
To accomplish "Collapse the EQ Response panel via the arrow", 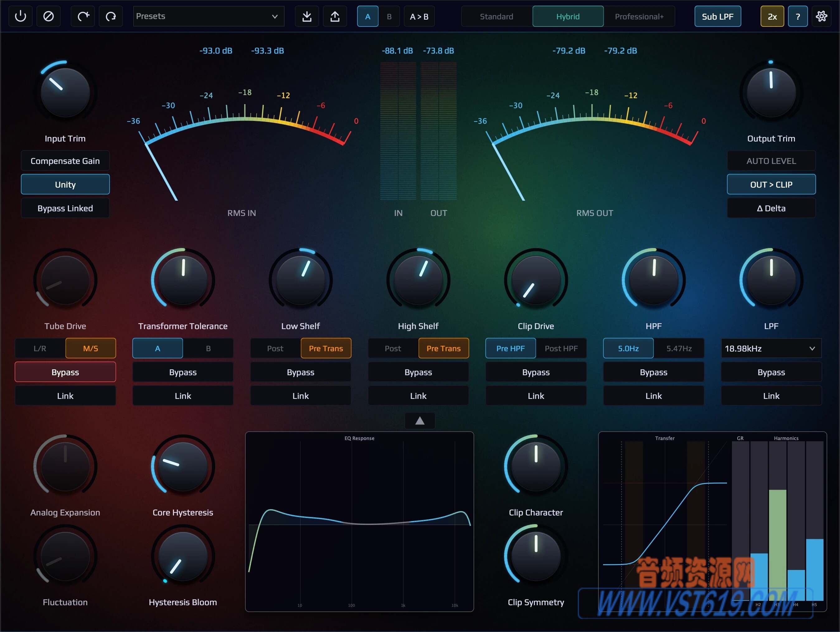I will [x=419, y=421].
